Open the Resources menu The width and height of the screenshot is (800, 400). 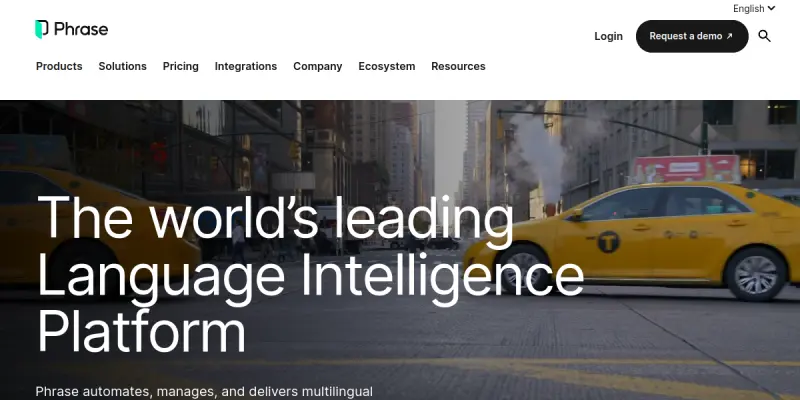pyautogui.click(x=458, y=66)
